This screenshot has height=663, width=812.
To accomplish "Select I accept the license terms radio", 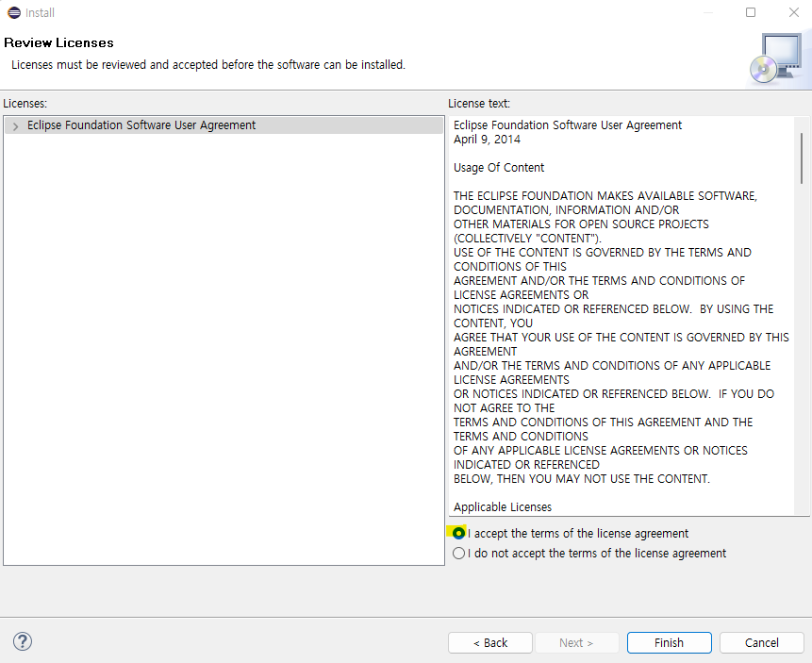I will coord(458,533).
